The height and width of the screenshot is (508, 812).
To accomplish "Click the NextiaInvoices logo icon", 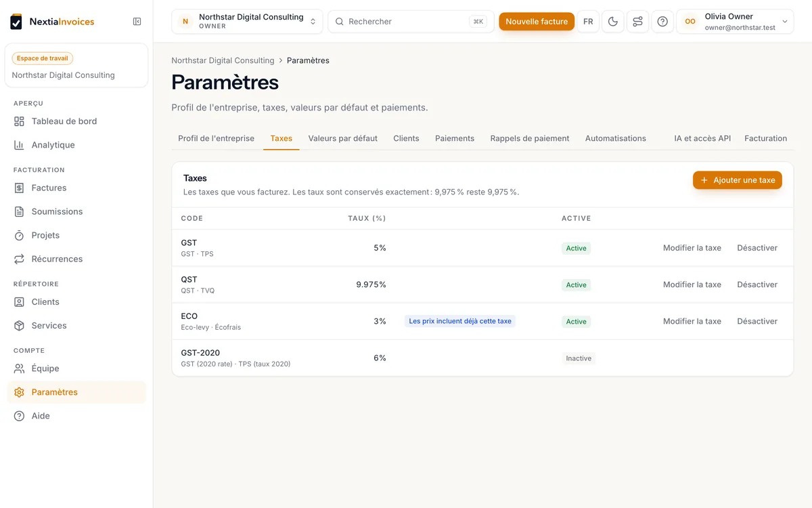I will pos(16,22).
